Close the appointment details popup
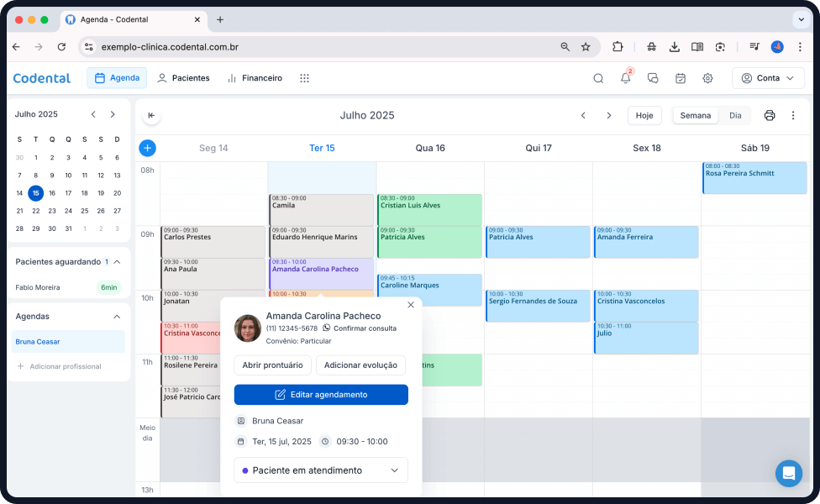The height and width of the screenshot is (504, 820). click(410, 305)
